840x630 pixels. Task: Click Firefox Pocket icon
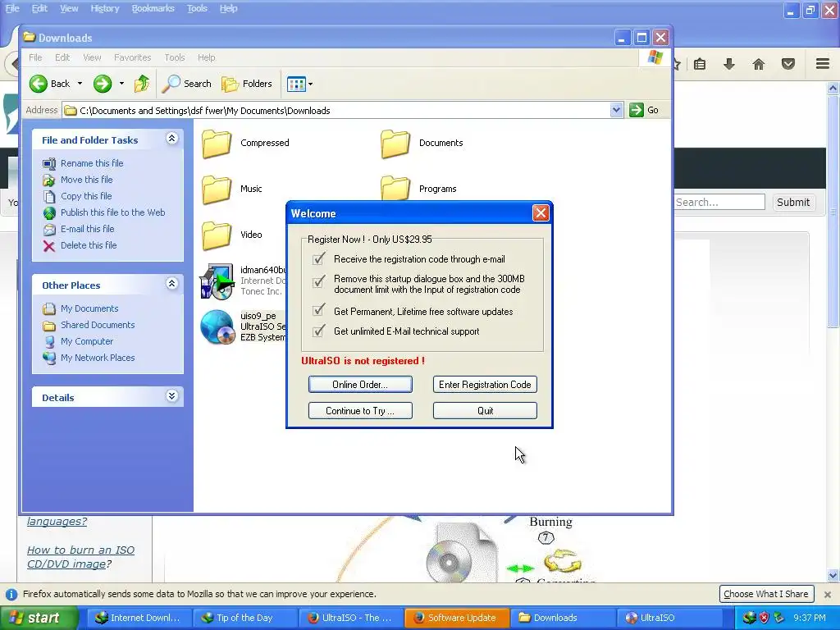point(788,64)
